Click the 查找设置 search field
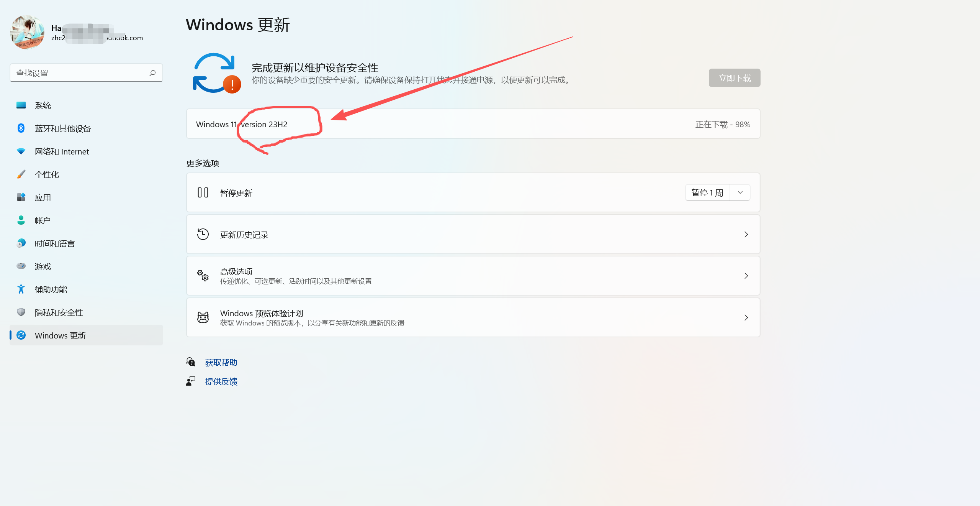Screen dimensions: 980x506 (80, 73)
